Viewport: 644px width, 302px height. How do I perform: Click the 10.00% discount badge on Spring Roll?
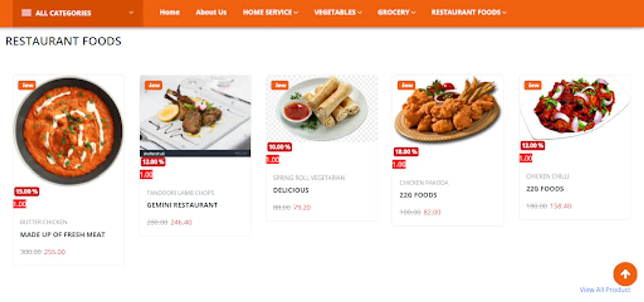tap(279, 147)
